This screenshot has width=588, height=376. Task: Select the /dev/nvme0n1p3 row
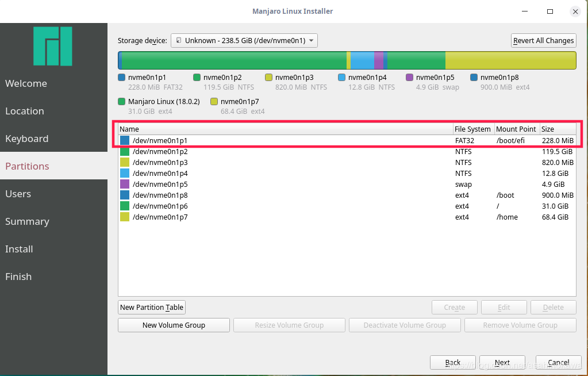click(x=347, y=163)
